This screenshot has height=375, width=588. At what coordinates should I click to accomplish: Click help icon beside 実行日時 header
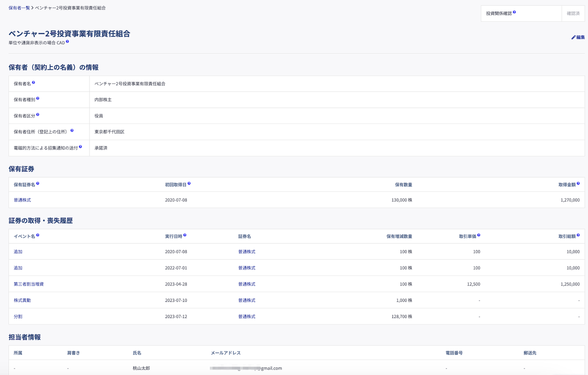click(185, 235)
